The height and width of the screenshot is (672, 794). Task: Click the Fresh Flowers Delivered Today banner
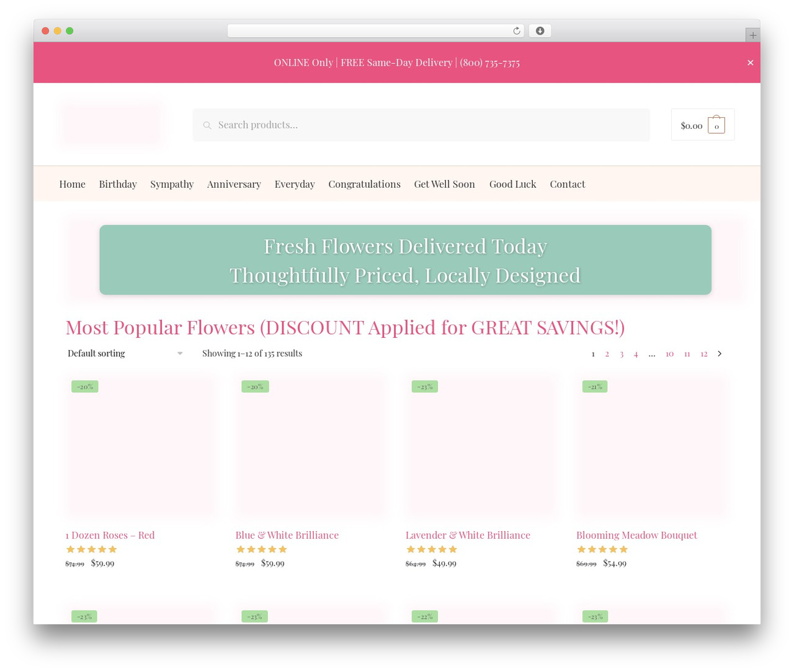coord(405,260)
